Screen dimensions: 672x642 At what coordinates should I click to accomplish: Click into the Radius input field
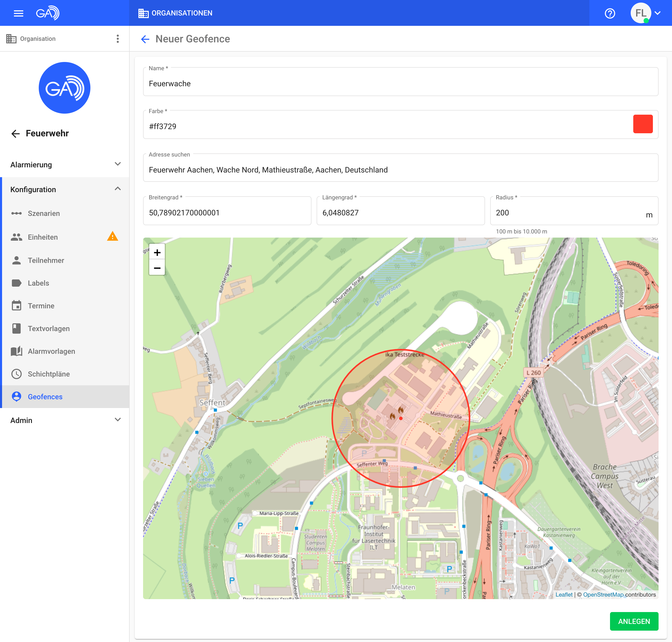(565, 213)
